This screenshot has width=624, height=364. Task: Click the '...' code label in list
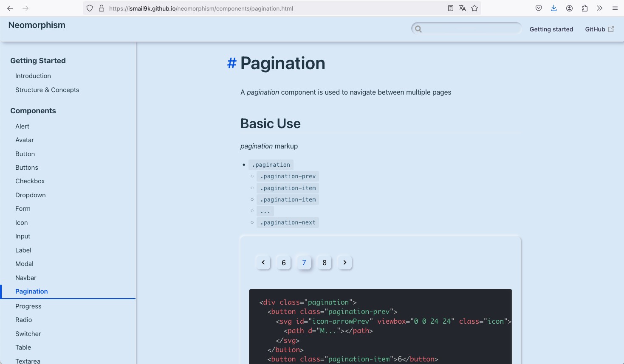pyautogui.click(x=265, y=211)
